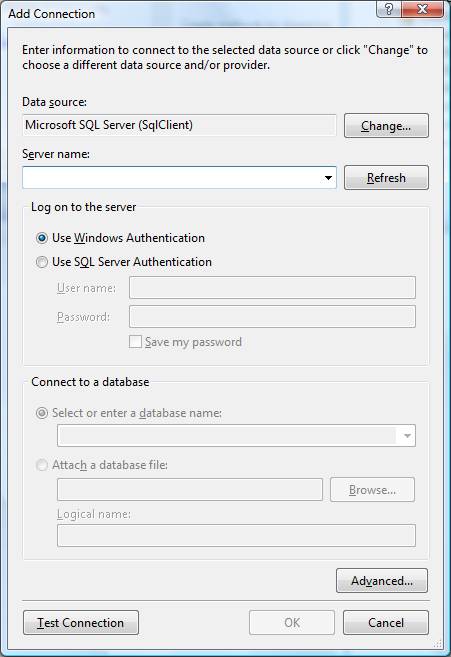The width and height of the screenshot is (451, 657).
Task: Click Test Connection
Action: (80, 623)
